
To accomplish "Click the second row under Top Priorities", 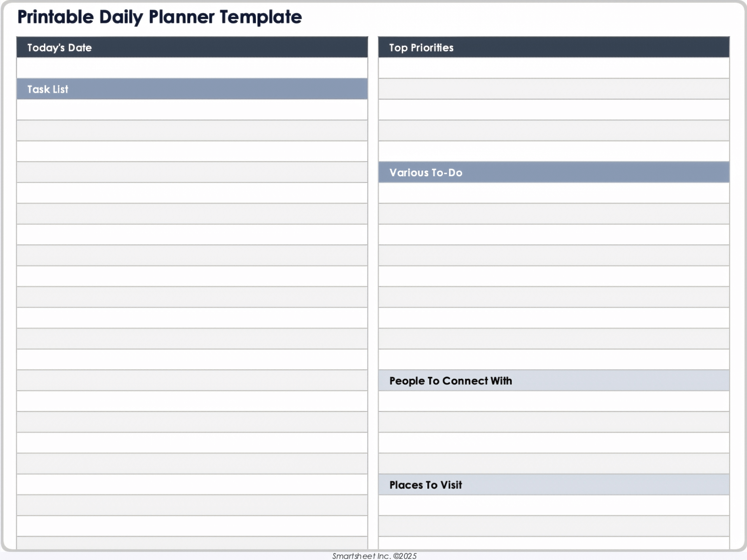I will [x=554, y=89].
